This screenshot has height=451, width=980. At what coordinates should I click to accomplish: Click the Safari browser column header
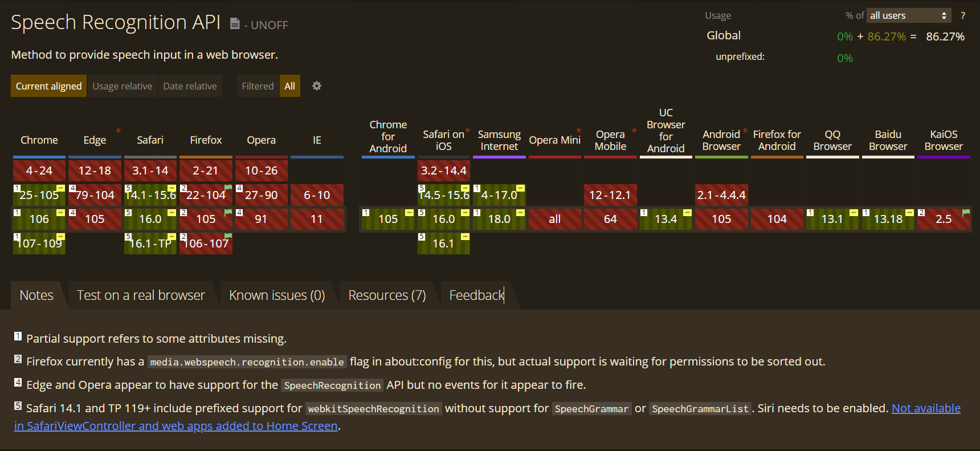(x=150, y=140)
